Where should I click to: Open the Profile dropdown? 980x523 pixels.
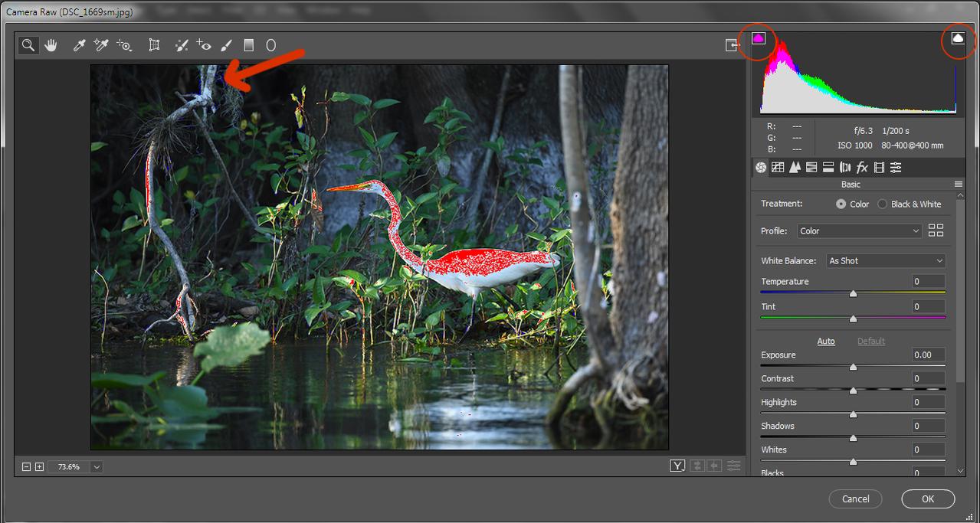click(858, 230)
